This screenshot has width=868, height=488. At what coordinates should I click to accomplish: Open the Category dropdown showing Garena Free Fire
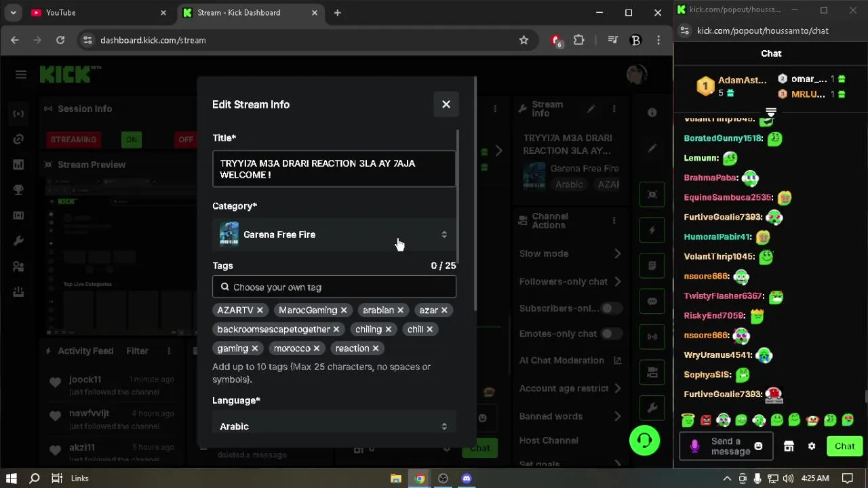334,235
